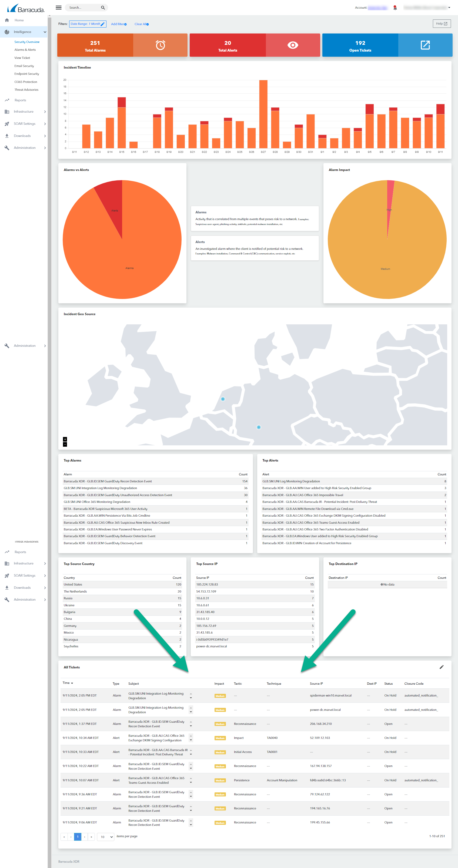Edit All Tickets columns pencil icon
The width and height of the screenshot is (458, 868).
[442, 667]
